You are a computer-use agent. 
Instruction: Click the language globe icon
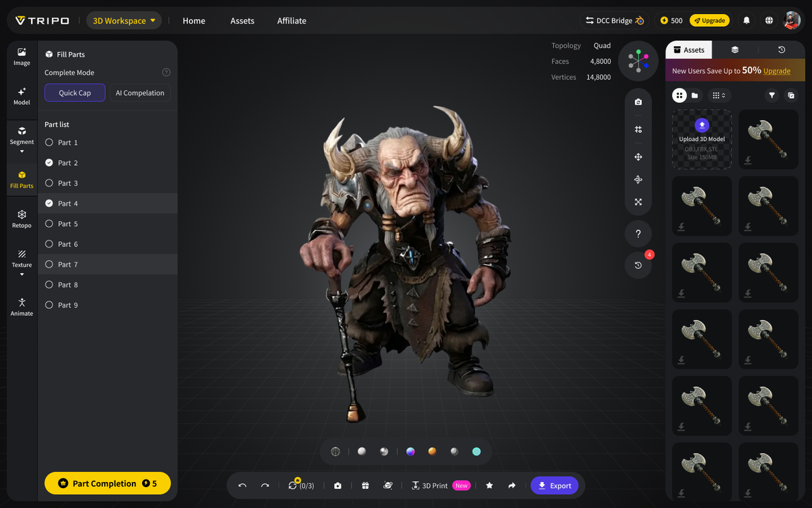(769, 20)
